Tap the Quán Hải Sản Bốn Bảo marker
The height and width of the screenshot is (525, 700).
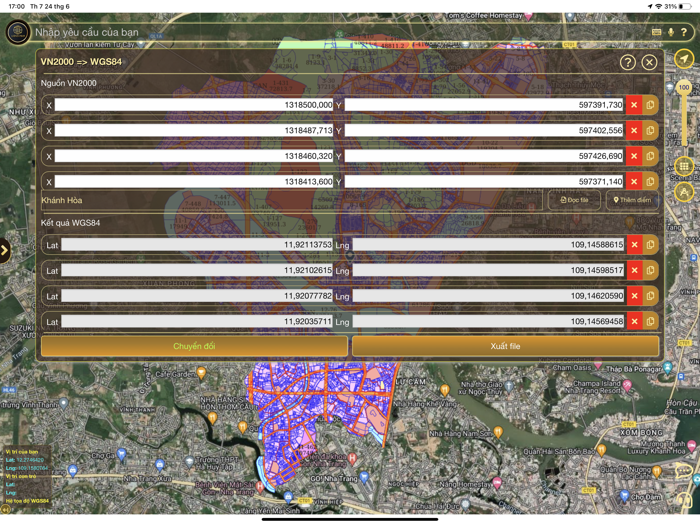tap(601, 450)
